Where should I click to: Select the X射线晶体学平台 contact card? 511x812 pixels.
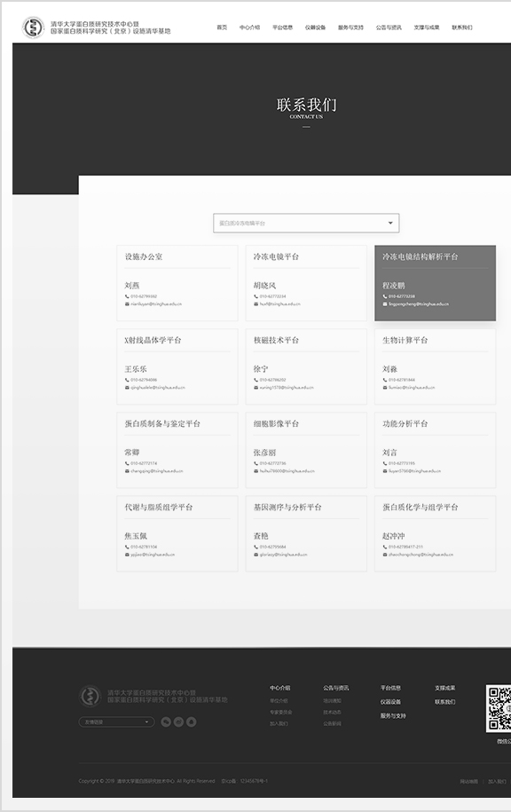coord(177,367)
